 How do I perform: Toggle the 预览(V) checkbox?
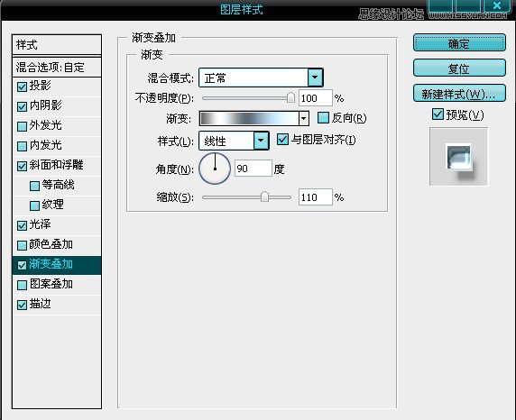[438, 114]
